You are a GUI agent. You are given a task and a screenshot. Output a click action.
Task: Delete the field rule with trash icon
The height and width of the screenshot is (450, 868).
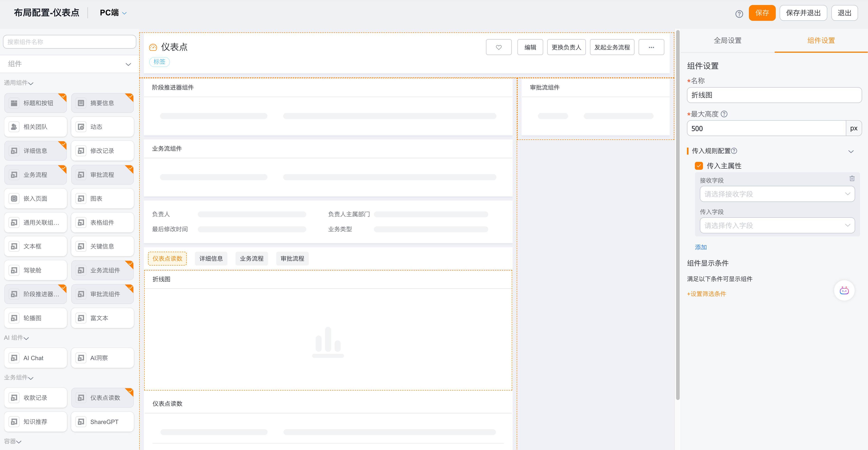852,178
